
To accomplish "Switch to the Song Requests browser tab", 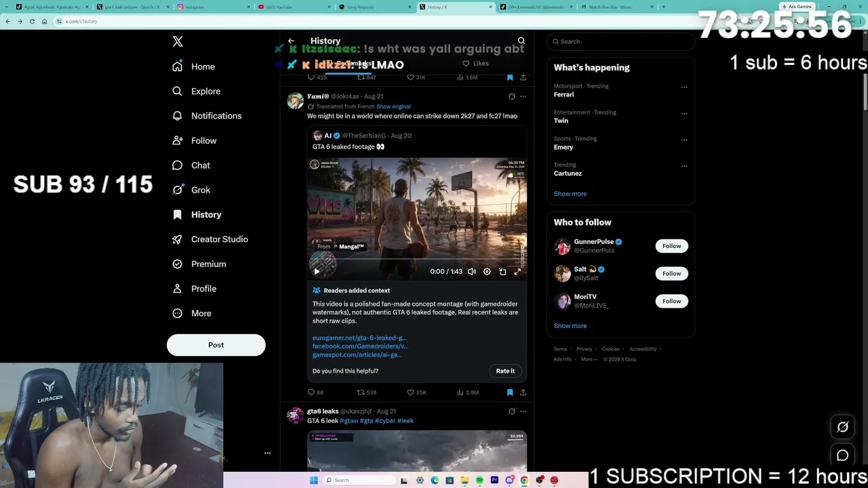I will [374, 7].
